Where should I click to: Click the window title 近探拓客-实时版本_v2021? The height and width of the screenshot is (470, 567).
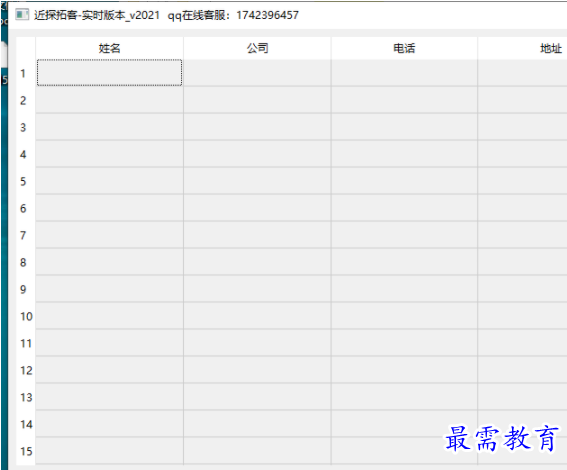(x=97, y=15)
